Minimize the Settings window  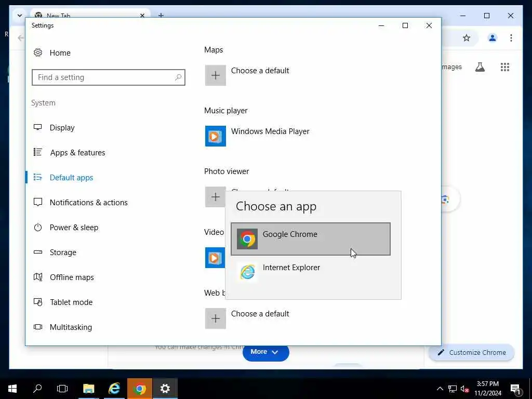381,25
